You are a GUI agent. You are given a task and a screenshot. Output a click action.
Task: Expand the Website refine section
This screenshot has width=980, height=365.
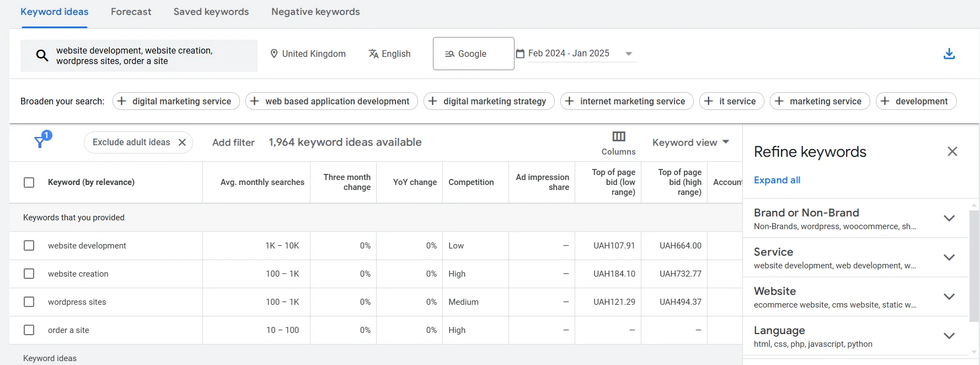point(949,297)
